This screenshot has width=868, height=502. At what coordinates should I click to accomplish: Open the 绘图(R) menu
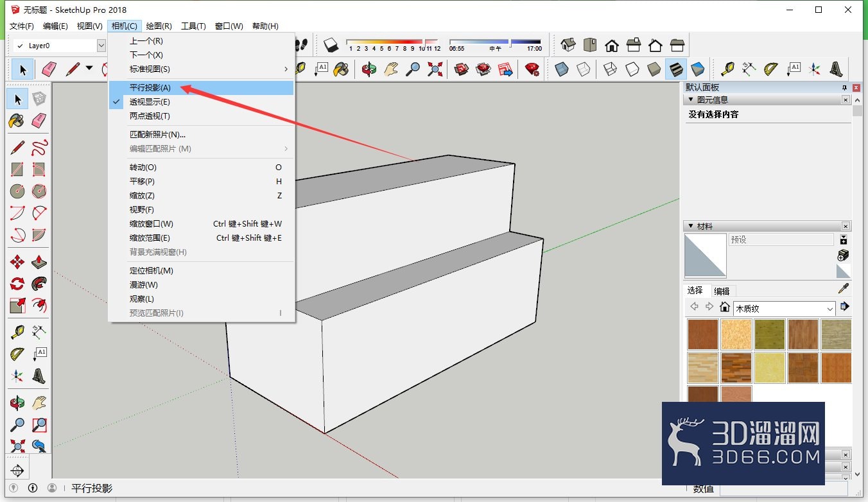point(159,26)
